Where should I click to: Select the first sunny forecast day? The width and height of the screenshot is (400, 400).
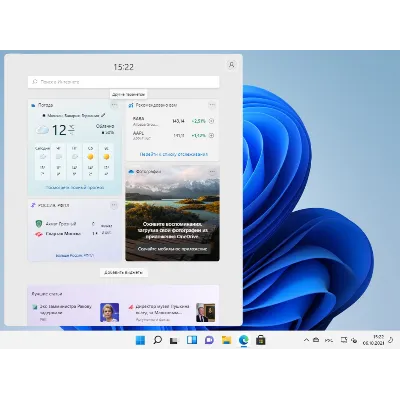[x=90, y=162]
